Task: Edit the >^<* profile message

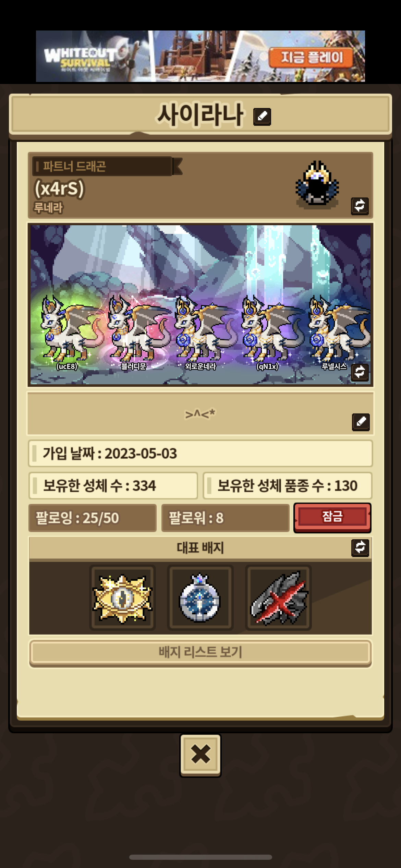Action: [x=361, y=422]
